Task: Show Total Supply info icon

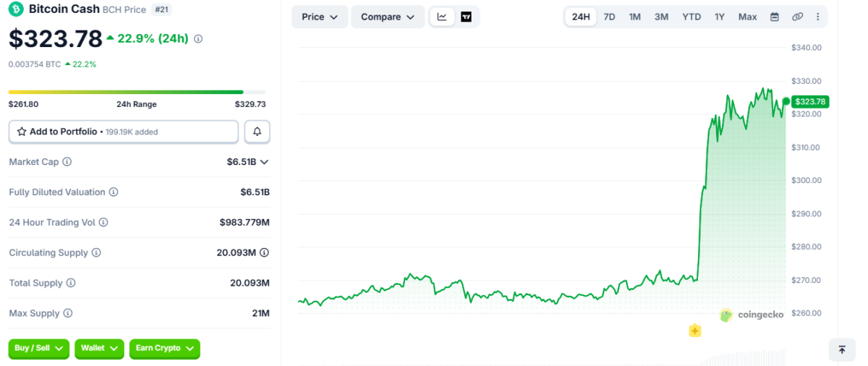Action: point(71,284)
